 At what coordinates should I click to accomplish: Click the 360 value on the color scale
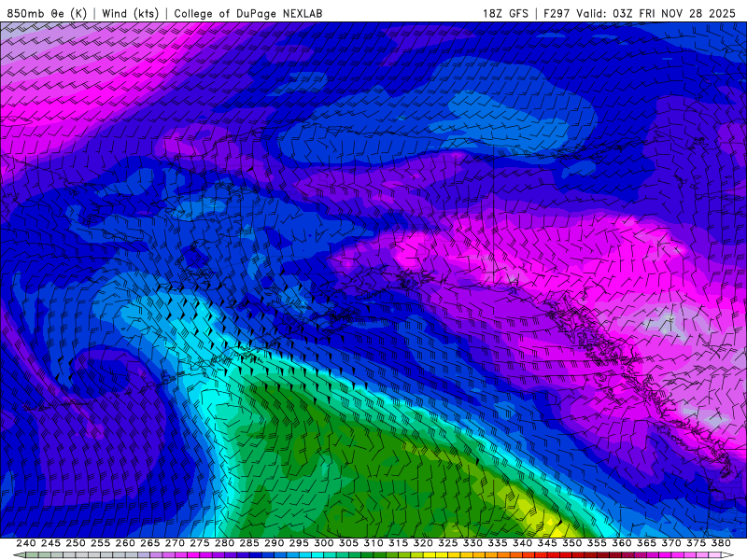pos(622,543)
